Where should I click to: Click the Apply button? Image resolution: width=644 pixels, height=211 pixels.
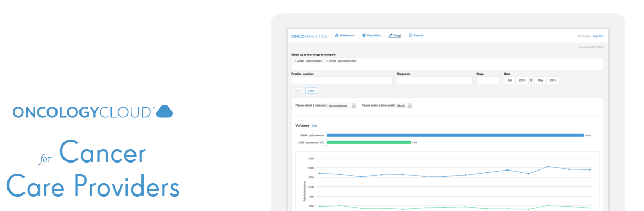pos(298,91)
